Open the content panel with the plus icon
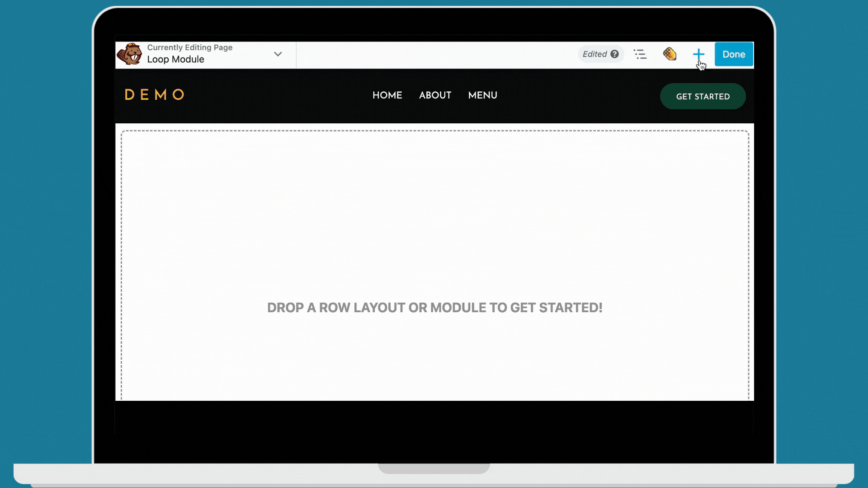The height and width of the screenshot is (488, 868). 698,54
